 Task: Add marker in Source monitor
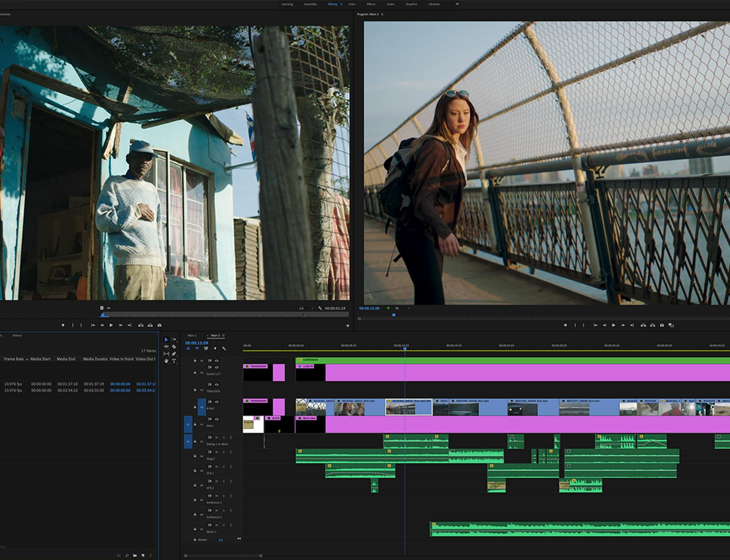(x=63, y=325)
